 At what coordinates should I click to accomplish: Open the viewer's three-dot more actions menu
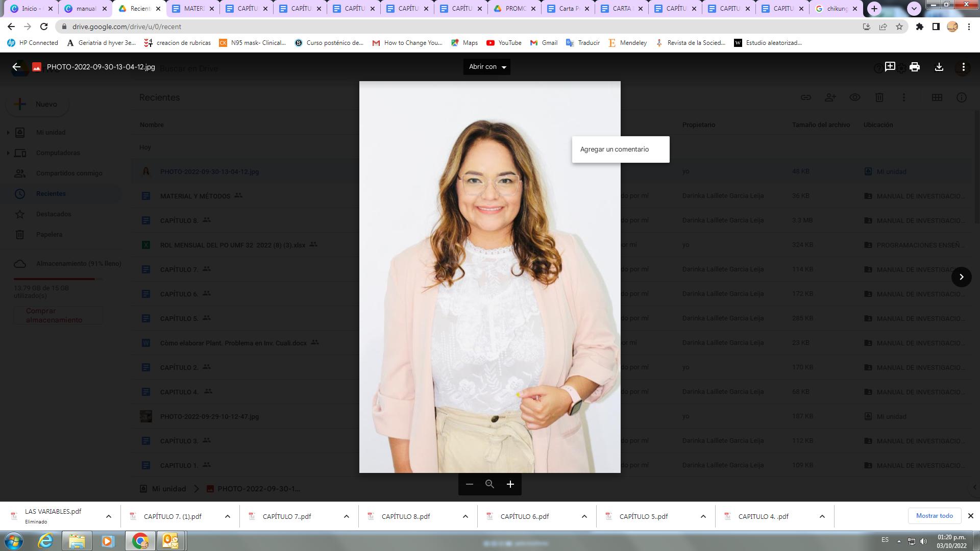[x=963, y=67]
